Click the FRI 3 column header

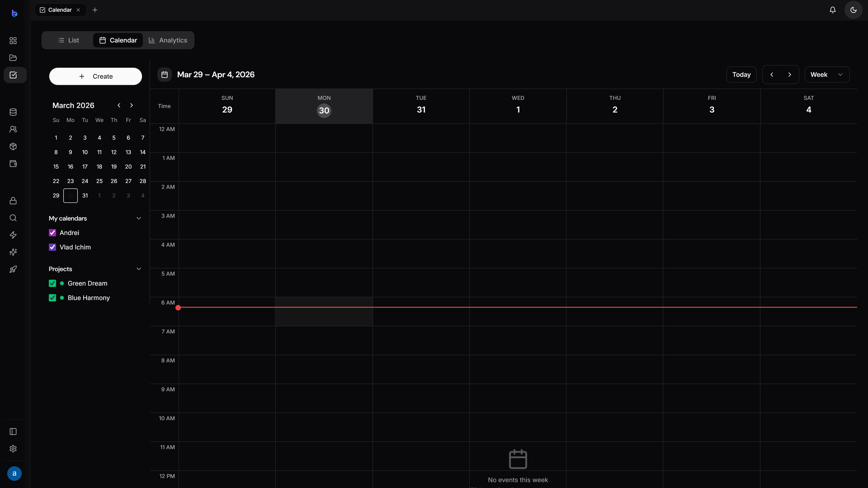[x=712, y=106]
